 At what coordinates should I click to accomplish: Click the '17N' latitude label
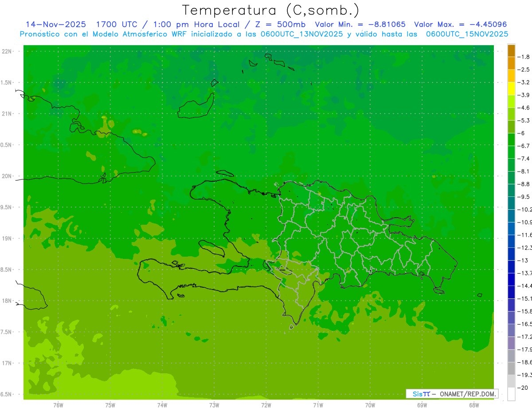[x=7, y=363]
